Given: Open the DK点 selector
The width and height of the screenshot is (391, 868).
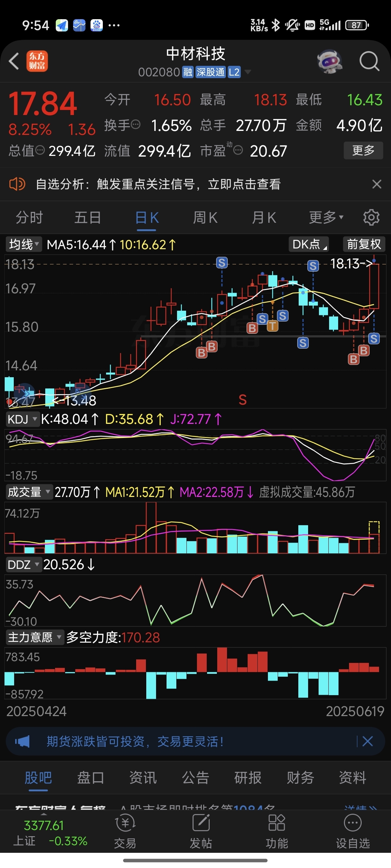Looking at the screenshot, I should pos(309,244).
